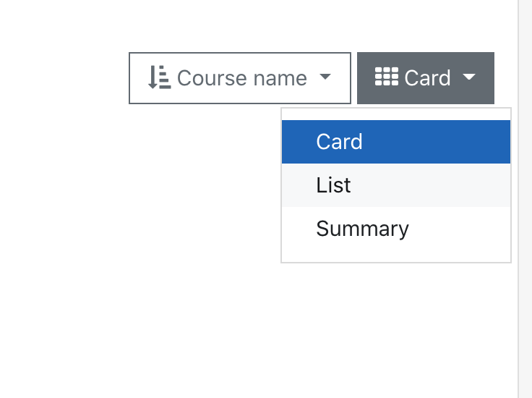Click the page's vertical scrollbar track
This screenshot has width=532, height=398.
point(525,199)
